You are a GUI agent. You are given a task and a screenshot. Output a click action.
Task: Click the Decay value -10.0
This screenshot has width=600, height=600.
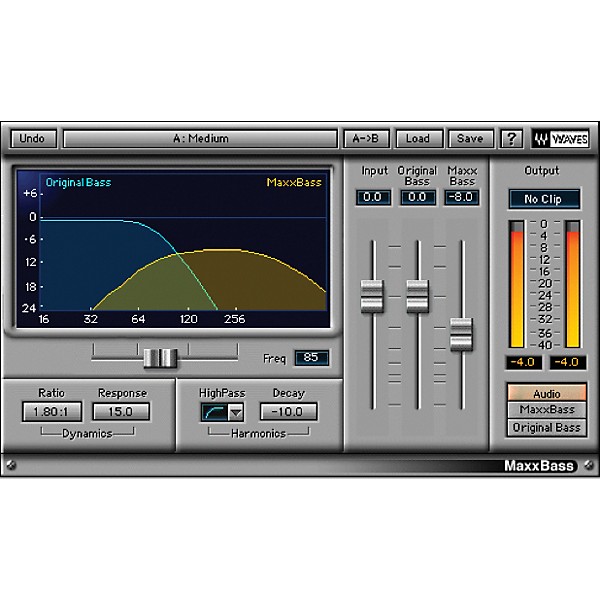click(289, 412)
